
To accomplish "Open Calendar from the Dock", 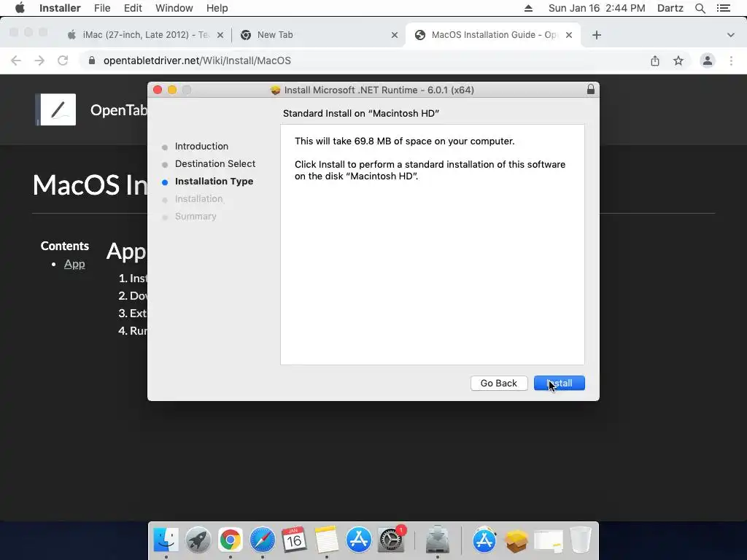I will click(295, 540).
